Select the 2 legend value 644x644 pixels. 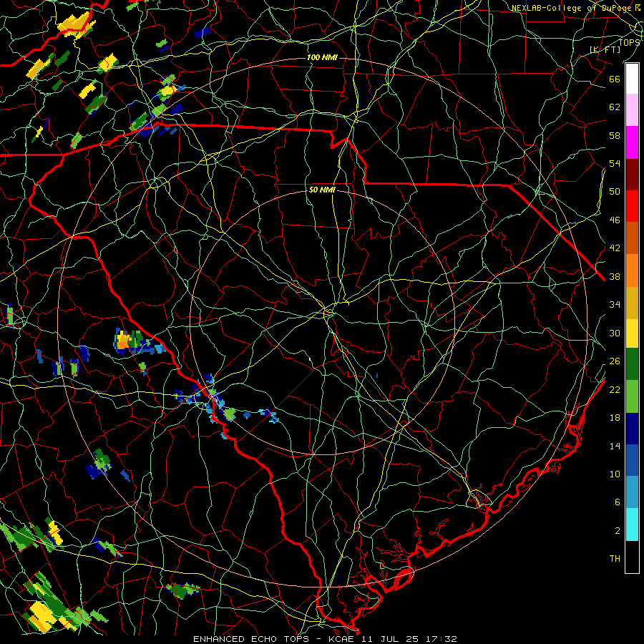tap(618, 531)
